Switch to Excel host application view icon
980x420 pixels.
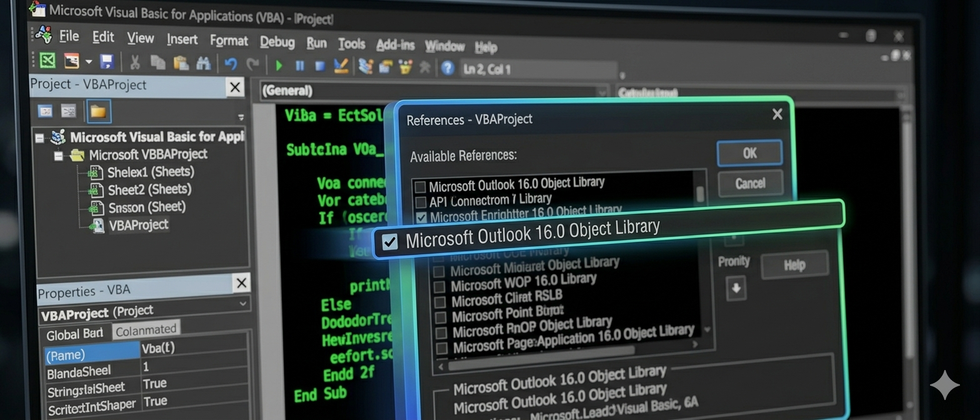[47, 61]
